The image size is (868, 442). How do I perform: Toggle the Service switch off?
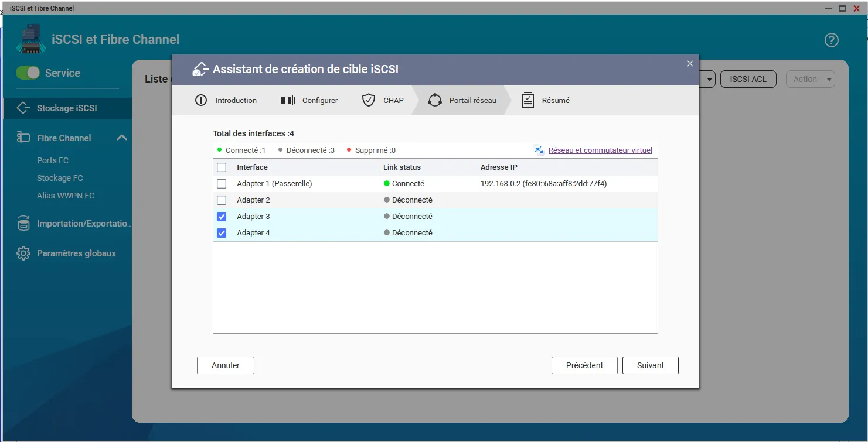(x=28, y=73)
